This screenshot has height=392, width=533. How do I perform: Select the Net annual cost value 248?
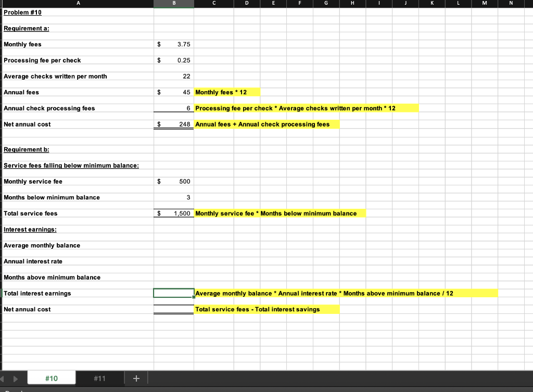point(174,124)
